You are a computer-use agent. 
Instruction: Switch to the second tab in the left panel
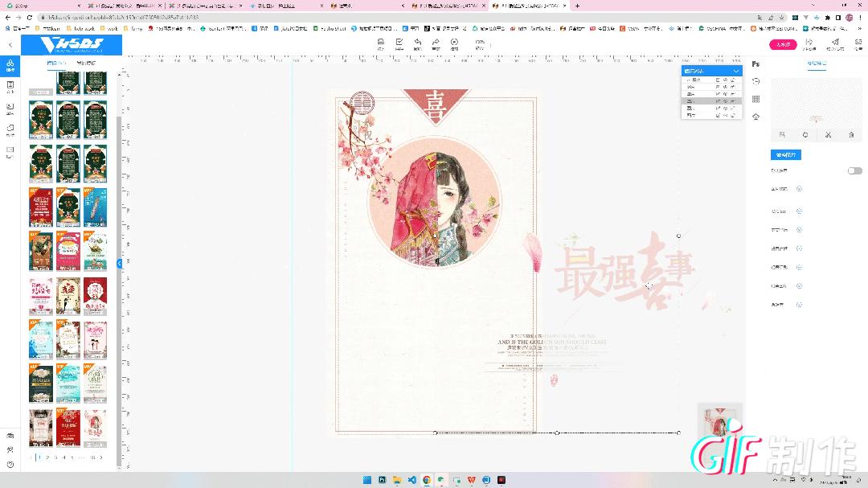[x=86, y=62]
